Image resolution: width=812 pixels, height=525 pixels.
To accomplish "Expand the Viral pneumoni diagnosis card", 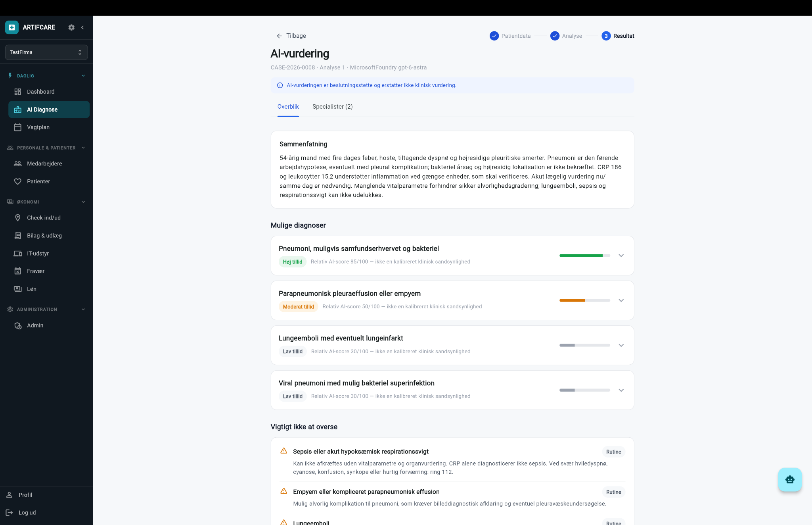I will coord(621,390).
